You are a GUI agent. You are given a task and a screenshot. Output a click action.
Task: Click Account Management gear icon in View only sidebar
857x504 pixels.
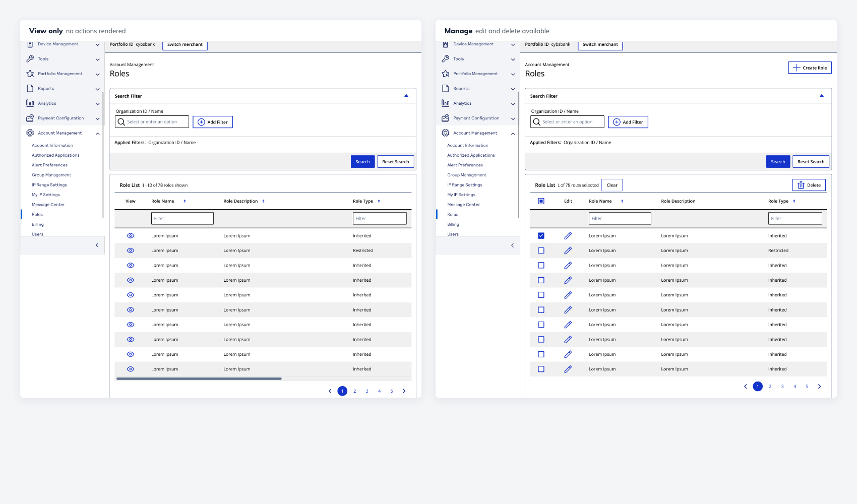(x=30, y=133)
